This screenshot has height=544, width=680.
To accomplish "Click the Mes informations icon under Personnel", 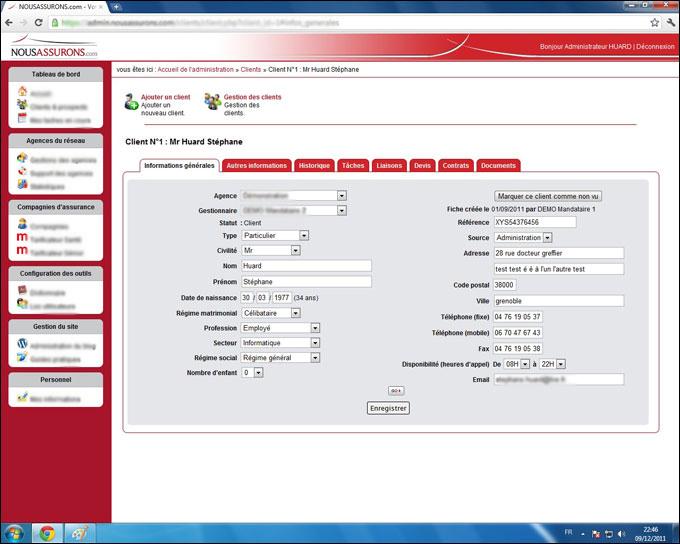I will [x=22, y=397].
